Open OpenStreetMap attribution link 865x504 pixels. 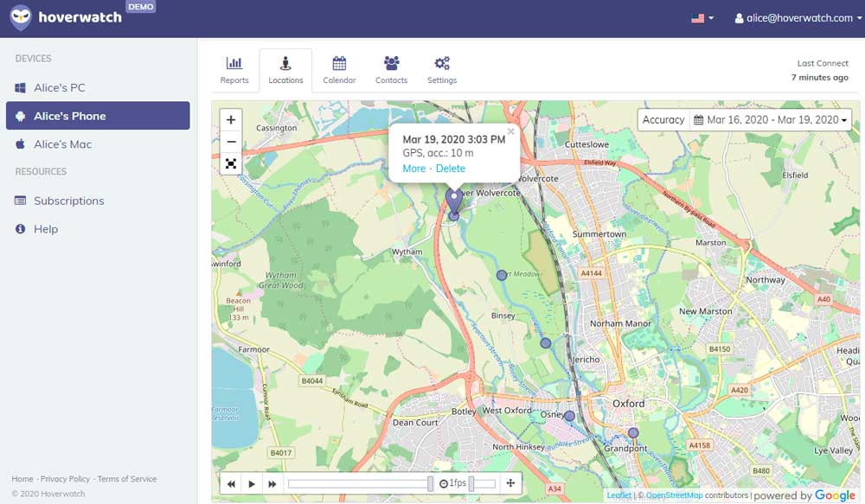pyautogui.click(x=674, y=495)
